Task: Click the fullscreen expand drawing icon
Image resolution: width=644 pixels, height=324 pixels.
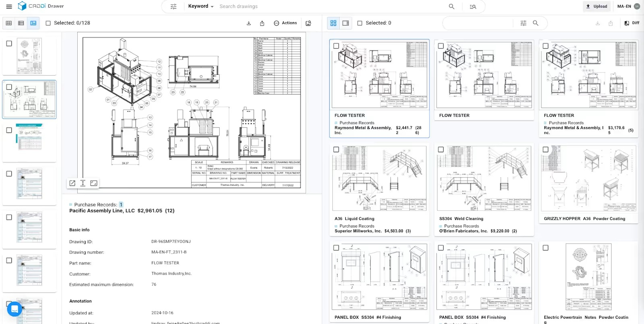Action: 94,183
